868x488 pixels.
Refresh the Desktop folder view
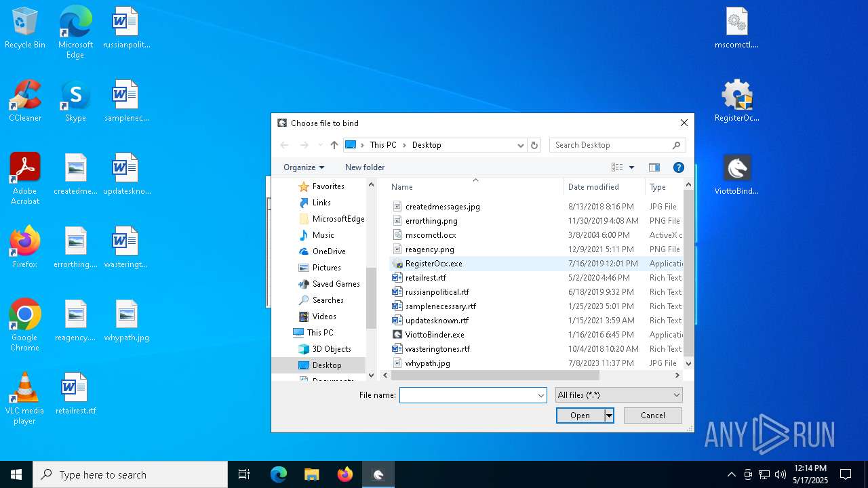(x=534, y=145)
